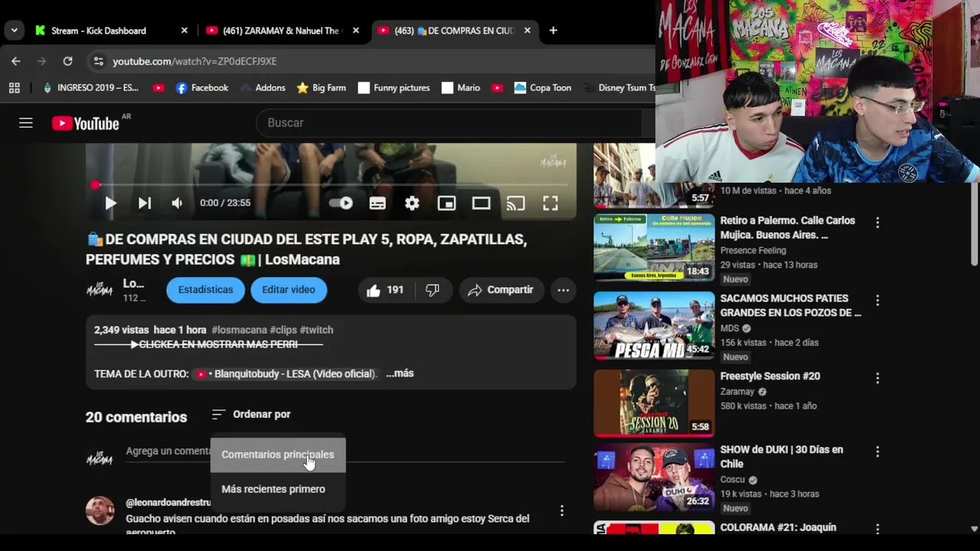The image size is (980, 551).
Task: Open a new browser tab
Action: click(553, 31)
